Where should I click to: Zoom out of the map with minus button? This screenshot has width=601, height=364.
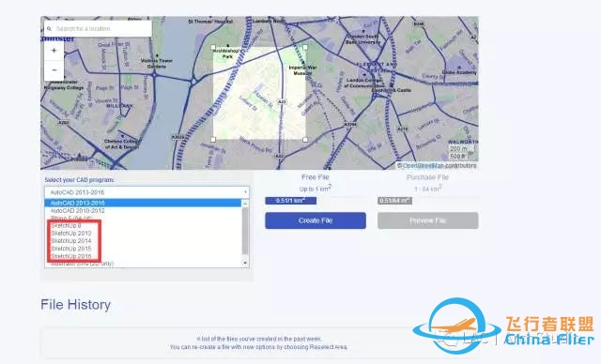pos(54,70)
